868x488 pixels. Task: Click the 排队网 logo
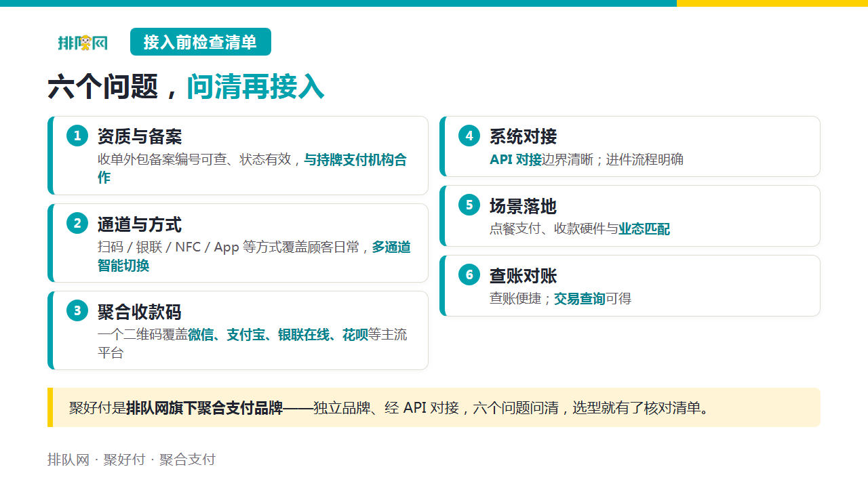coord(83,43)
